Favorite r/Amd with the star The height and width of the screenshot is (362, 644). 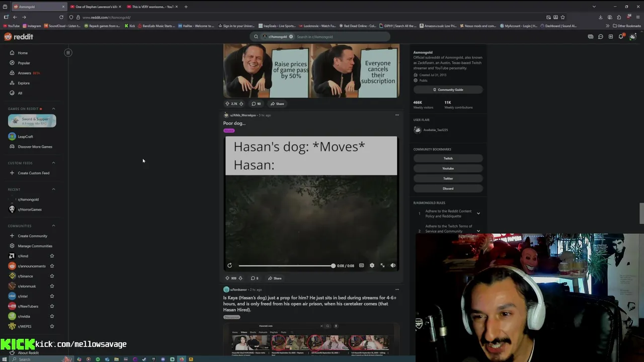(52, 256)
